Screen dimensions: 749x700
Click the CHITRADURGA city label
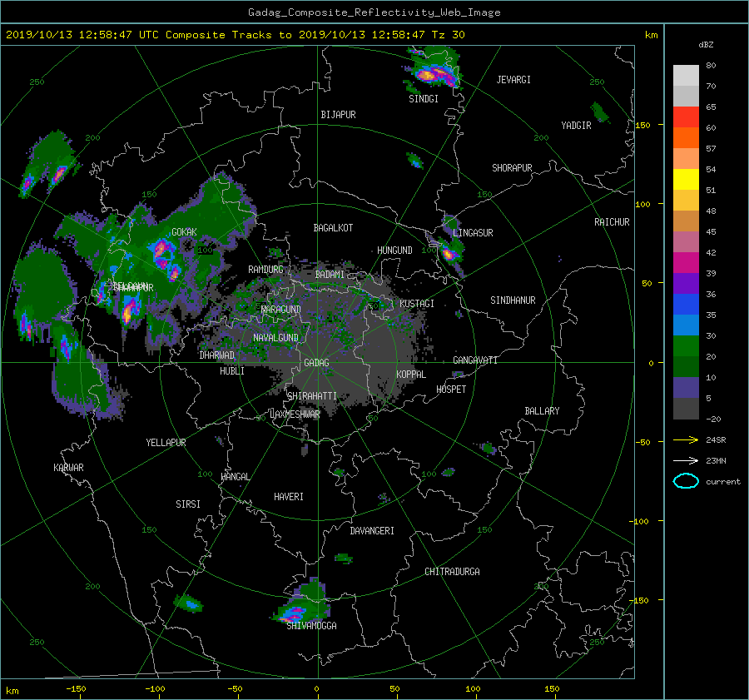(x=452, y=572)
